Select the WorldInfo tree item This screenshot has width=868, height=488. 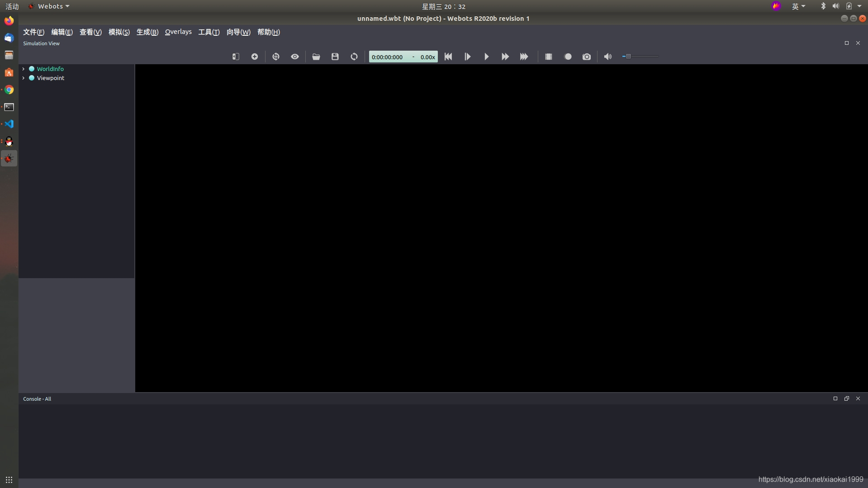coord(50,69)
